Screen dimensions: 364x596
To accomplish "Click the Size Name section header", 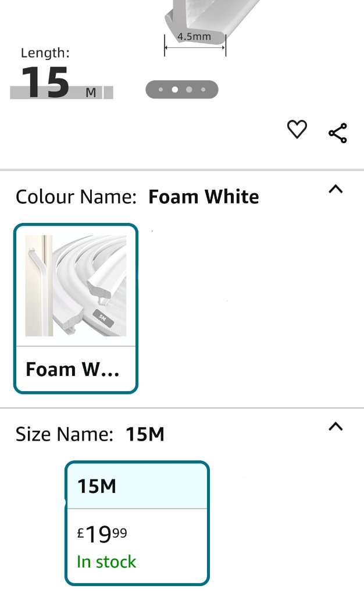I will (x=90, y=434).
